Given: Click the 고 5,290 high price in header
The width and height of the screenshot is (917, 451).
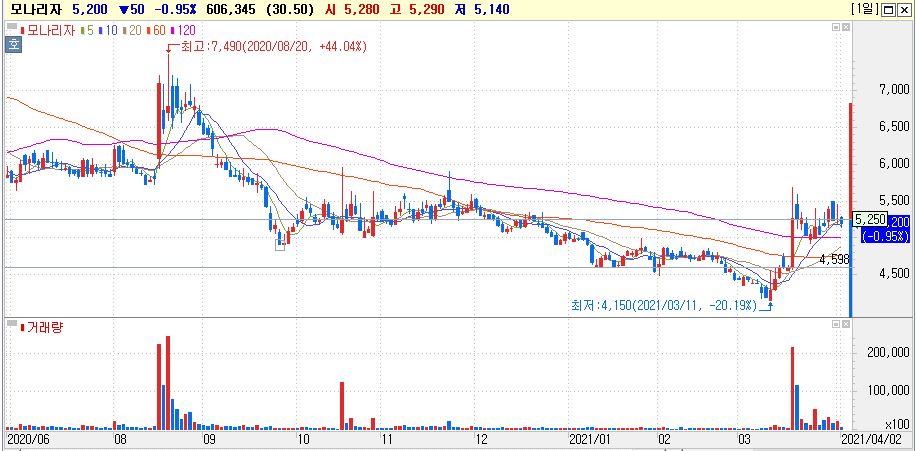Looking at the screenshot, I should coord(418,9).
